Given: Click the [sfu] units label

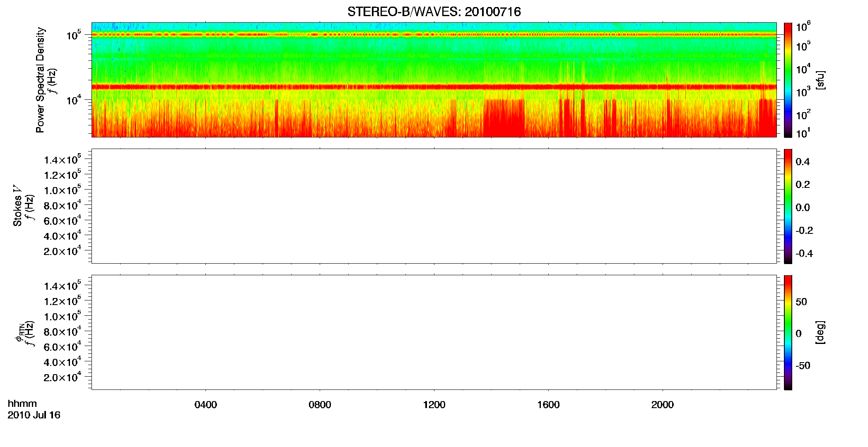Looking at the screenshot, I should 820,80.
